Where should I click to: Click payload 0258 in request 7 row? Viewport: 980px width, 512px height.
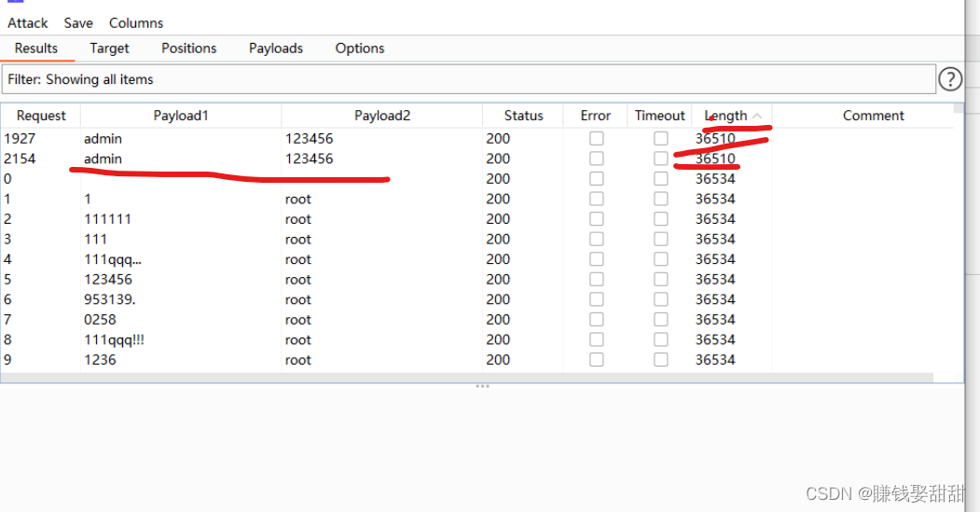pos(100,320)
